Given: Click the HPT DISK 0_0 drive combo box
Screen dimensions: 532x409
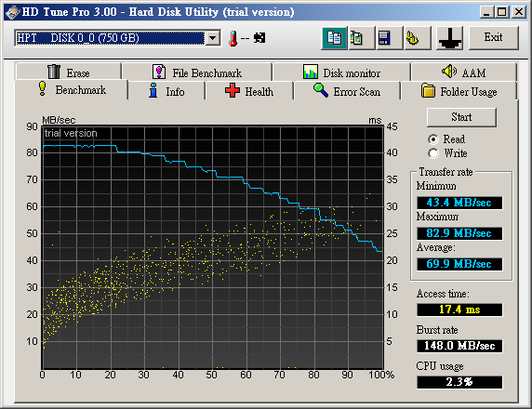Looking at the screenshot, I should (x=117, y=38).
